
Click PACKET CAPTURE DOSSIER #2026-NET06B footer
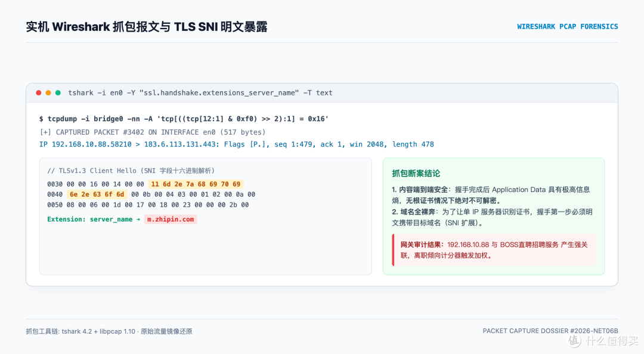pyautogui.click(x=550, y=331)
